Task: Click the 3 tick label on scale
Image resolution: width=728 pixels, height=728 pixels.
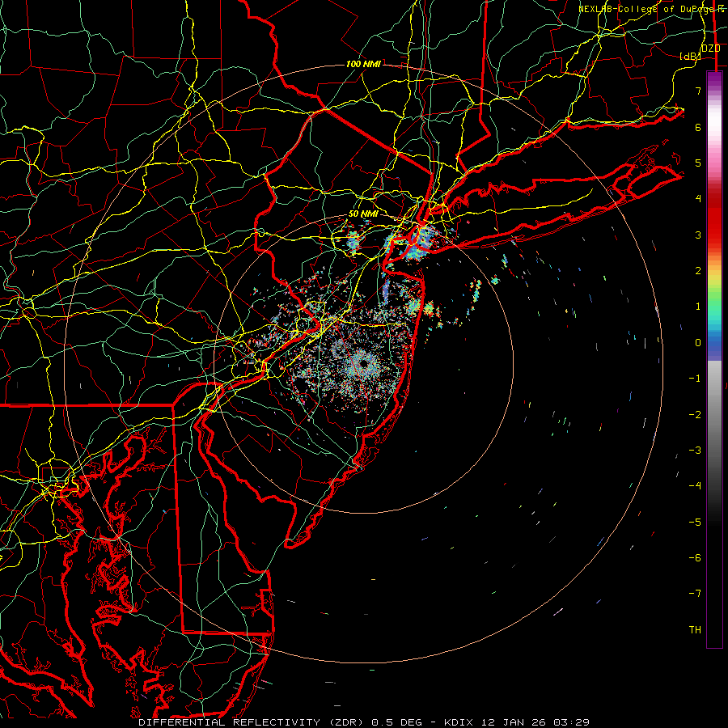Action: click(x=698, y=235)
